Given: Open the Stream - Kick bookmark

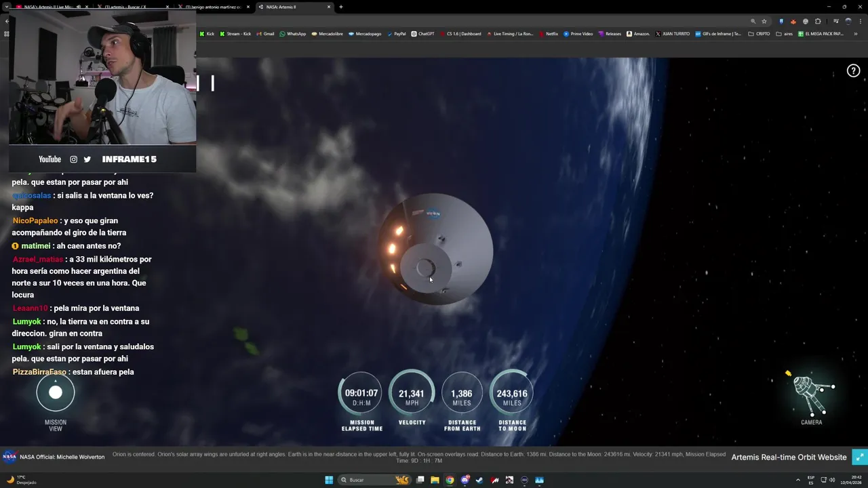Looking at the screenshot, I should point(235,33).
